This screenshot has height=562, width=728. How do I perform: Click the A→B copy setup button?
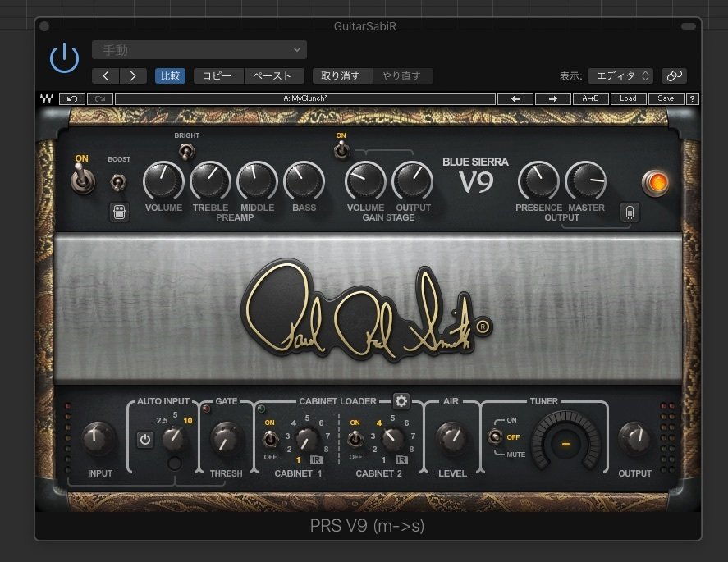point(590,98)
